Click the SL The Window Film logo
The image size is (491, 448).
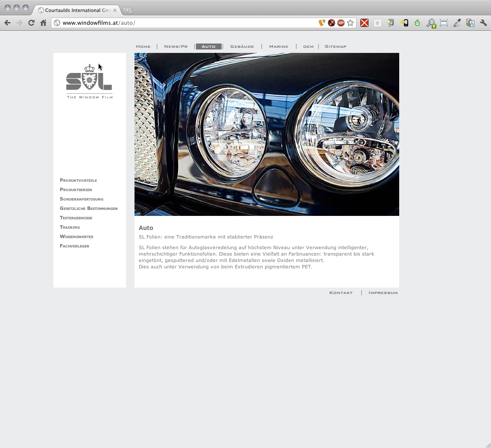(90, 81)
